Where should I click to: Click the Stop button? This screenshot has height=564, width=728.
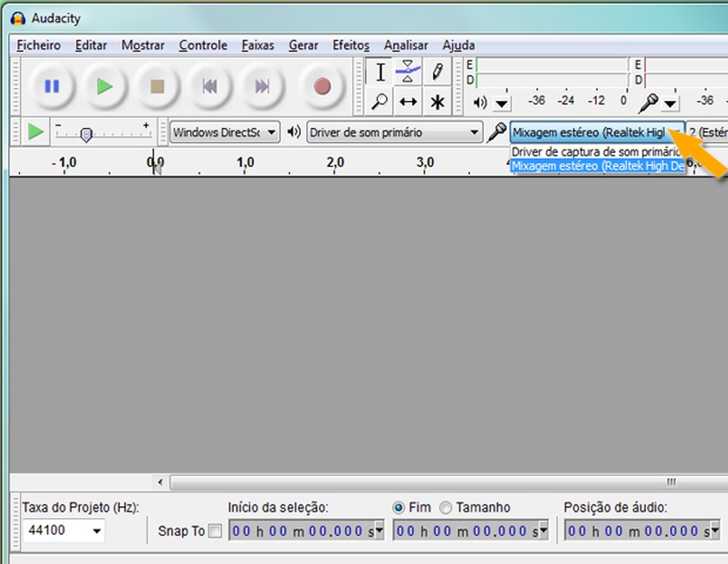tap(157, 87)
